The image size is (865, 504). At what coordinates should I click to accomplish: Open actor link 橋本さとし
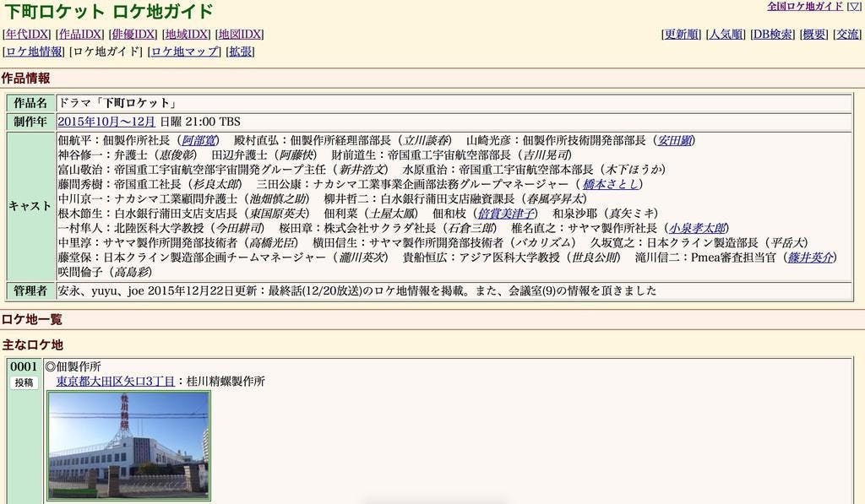pyautogui.click(x=610, y=184)
